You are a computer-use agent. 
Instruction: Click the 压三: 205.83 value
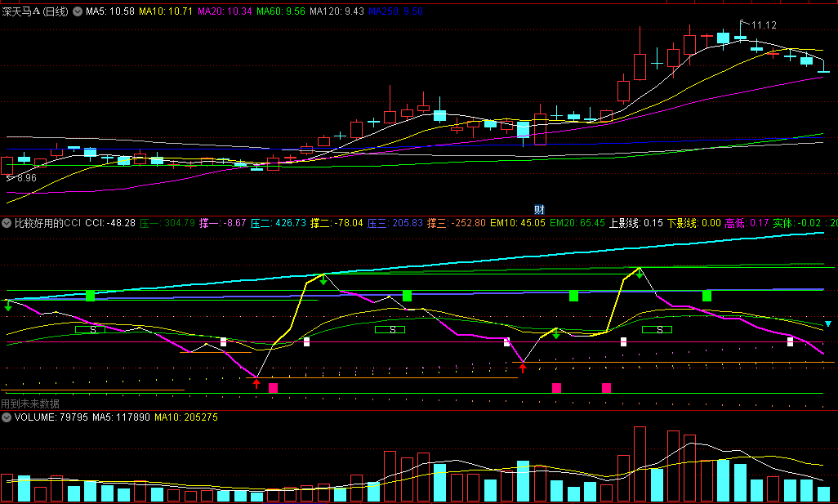(395, 223)
